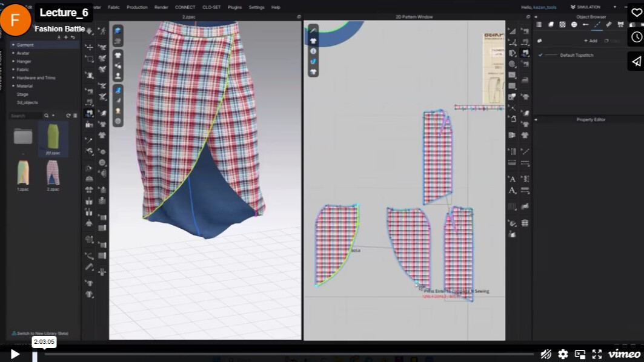Image resolution: width=644 pixels, height=362 pixels.
Task: Toggle garment display icon in 3D viewport
Action: pyautogui.click(x=118, y=56)
